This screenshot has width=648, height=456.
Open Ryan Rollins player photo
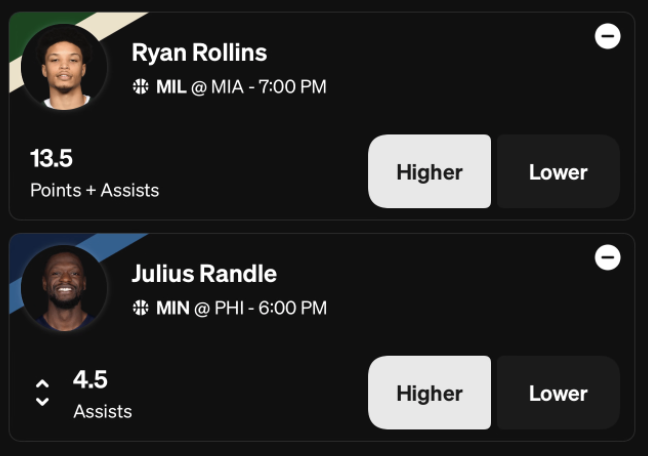pos(64,67)
